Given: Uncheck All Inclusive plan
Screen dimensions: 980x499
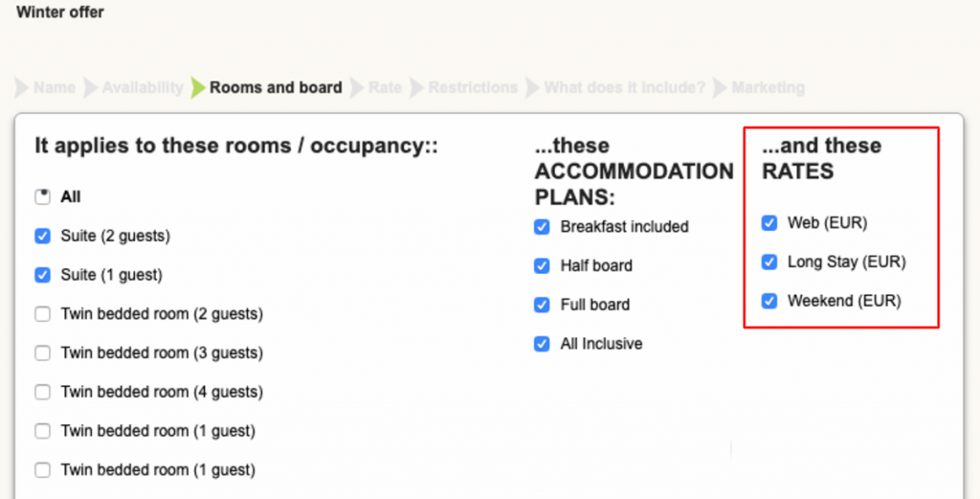Looking at the screenshot, I should tap(542, 344).
